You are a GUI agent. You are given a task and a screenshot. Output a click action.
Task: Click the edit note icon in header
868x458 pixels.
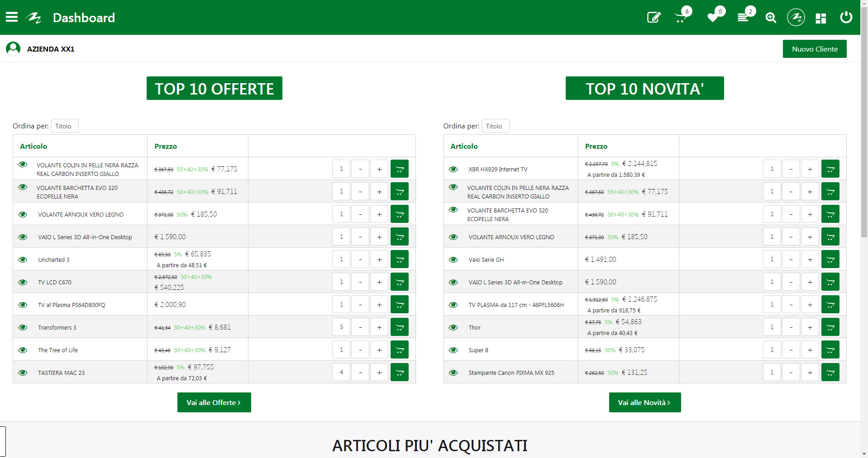(x=653, y=18)
